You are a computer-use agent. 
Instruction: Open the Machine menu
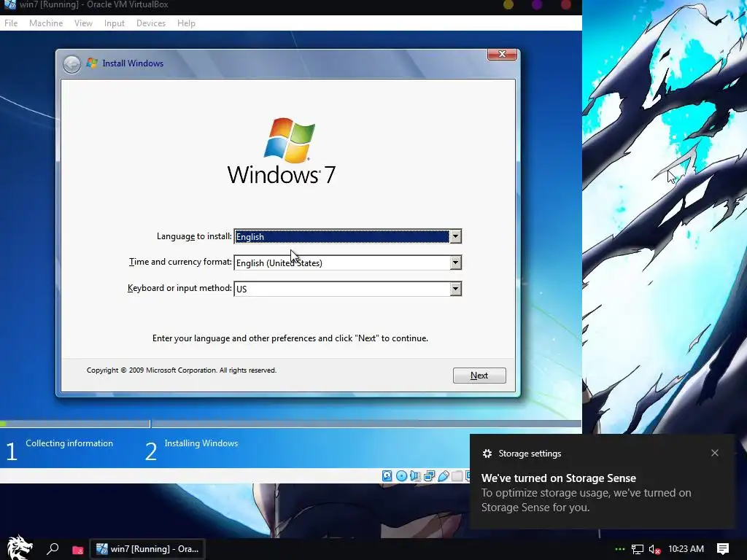pos(46,23)
